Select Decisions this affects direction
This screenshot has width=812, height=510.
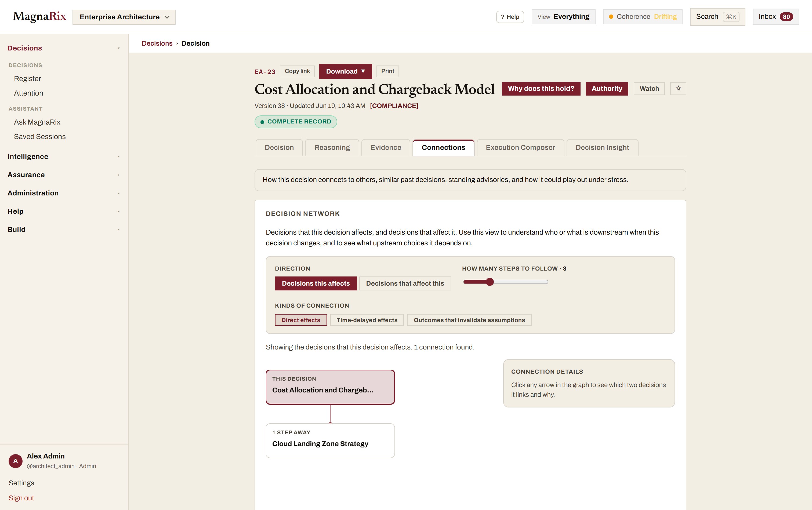click(316, 283)
